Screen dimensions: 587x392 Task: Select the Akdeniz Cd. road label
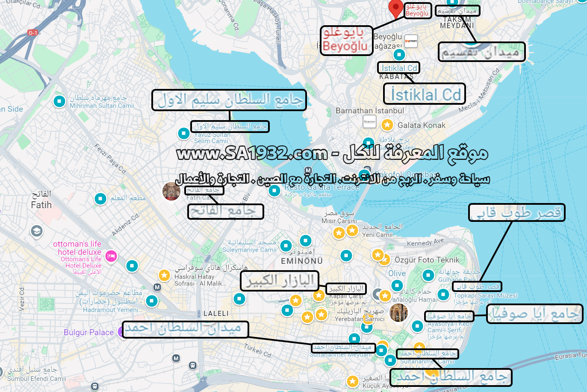coord(126,225)
